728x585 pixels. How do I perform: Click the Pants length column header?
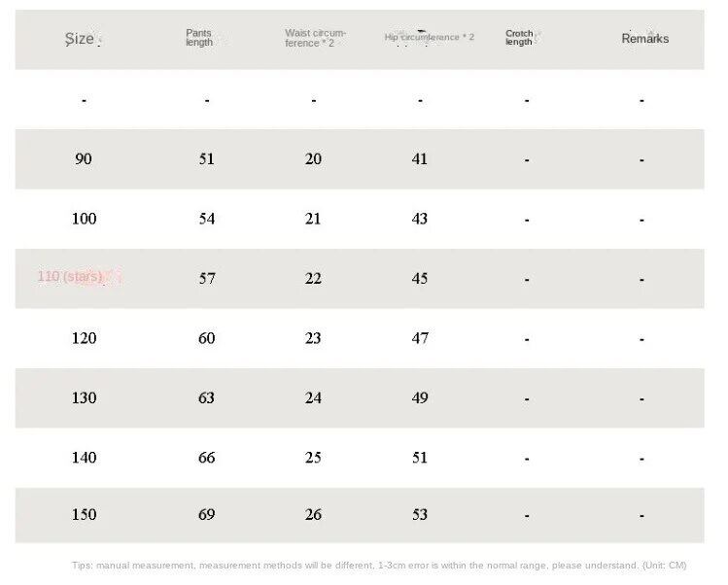point(199,38)
